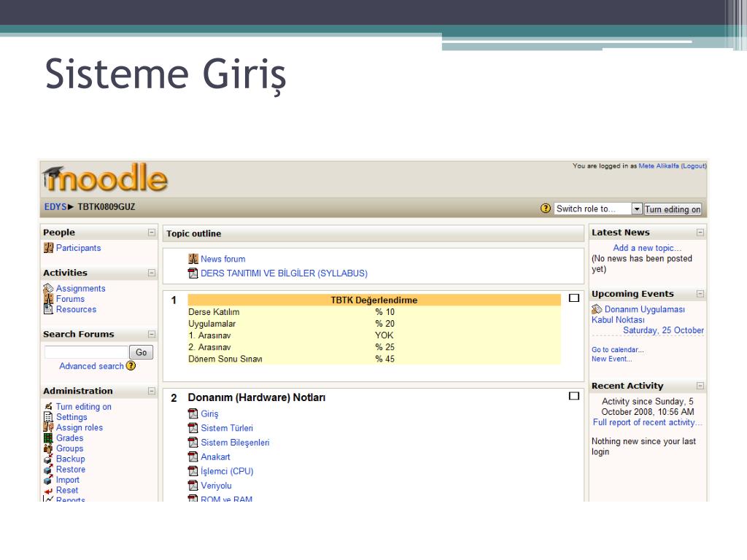Open the Anakart resource link
Screen dimensions: 747x560
click(x=215, y=456)
